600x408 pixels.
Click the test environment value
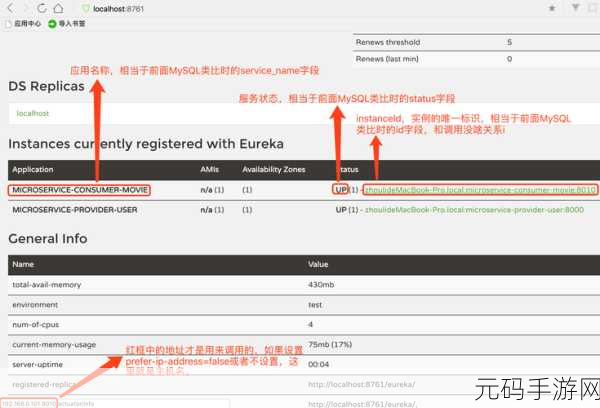point(315,305)
